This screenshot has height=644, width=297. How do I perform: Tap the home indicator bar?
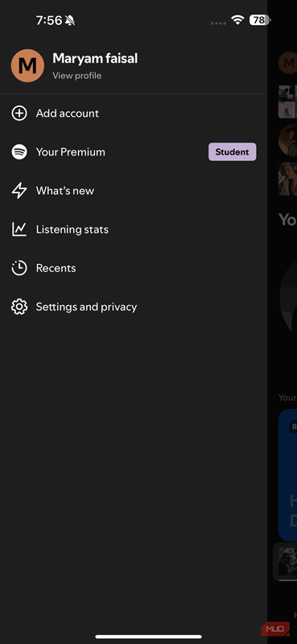pos(148,637)
